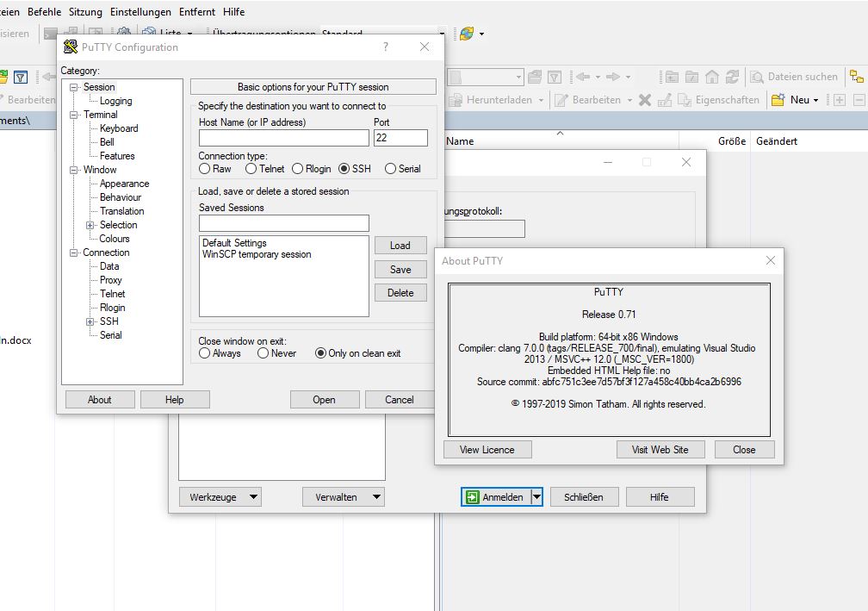
Task: Click the Port input field
Action: point(400,138)
